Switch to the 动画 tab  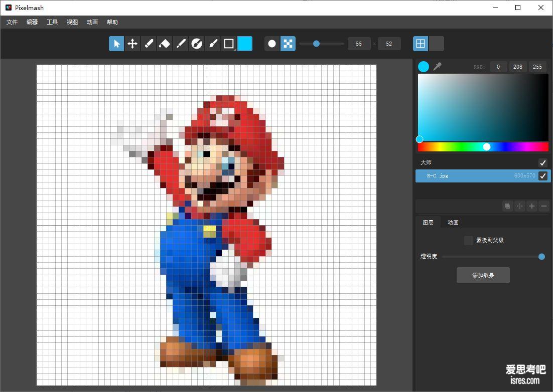pyautogui.click(x=453, y=223)
